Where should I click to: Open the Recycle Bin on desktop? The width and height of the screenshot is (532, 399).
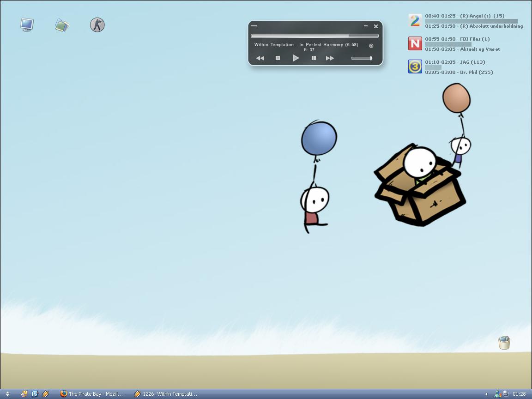(x=504, y=342)
